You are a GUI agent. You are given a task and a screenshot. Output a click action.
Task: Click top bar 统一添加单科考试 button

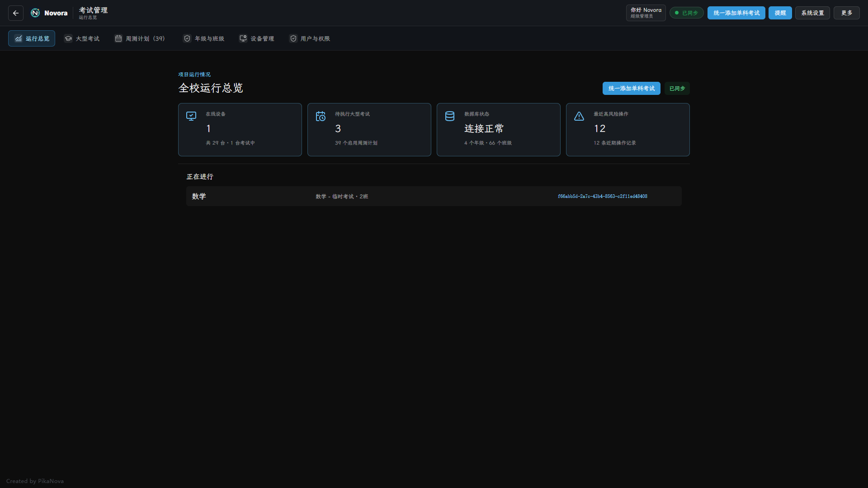coord(736,13)
